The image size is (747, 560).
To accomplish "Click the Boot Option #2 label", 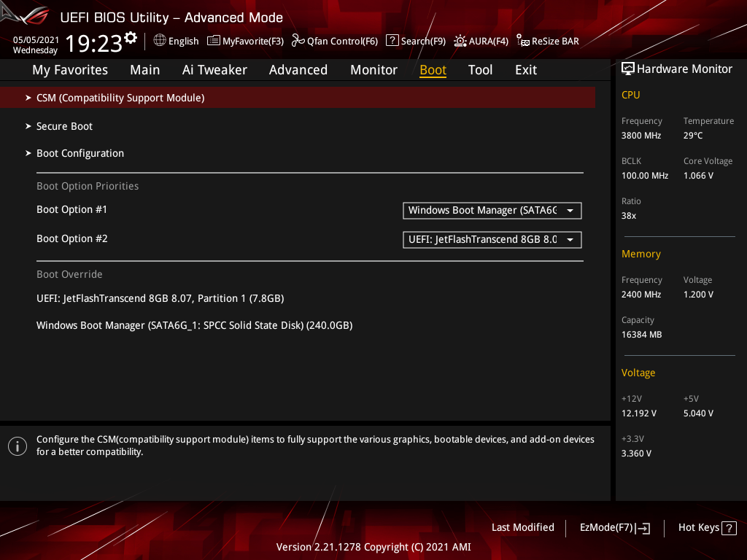I will [x=72, y=238].
